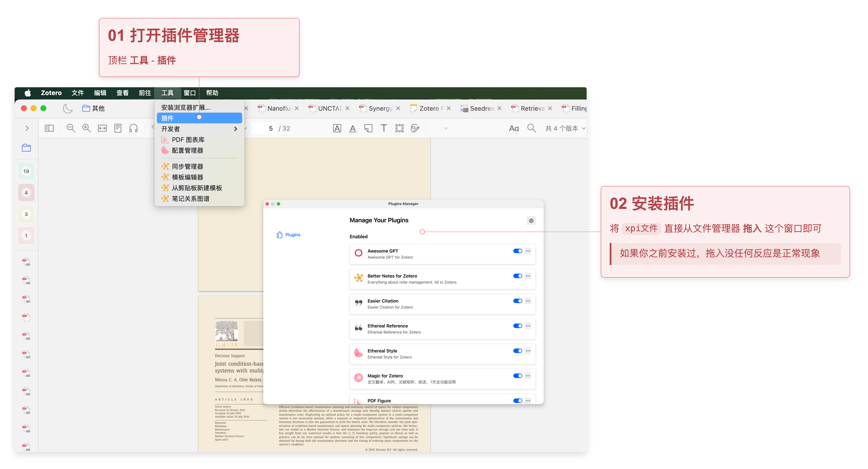This screenshot has height=469, width=868.
Task: Disable the Magic for Zotero toggle
Action: pyautogui.click(x=517, y=376)
